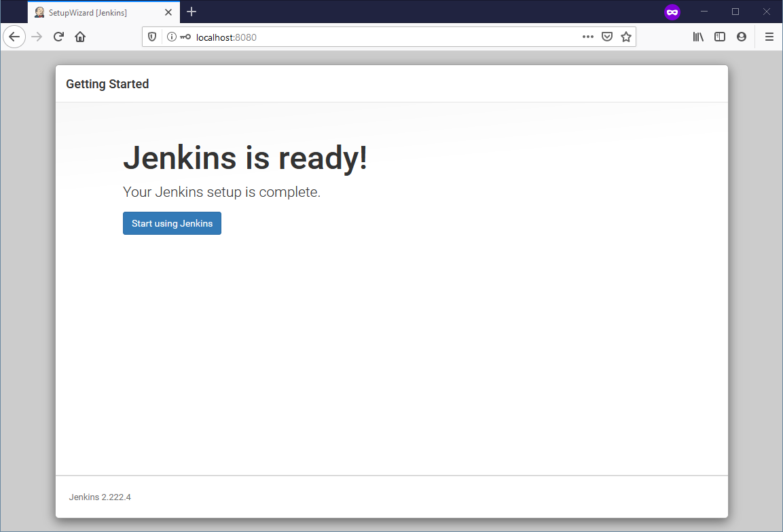Open the page actions three-dot menu

click(x=588, y=37)
